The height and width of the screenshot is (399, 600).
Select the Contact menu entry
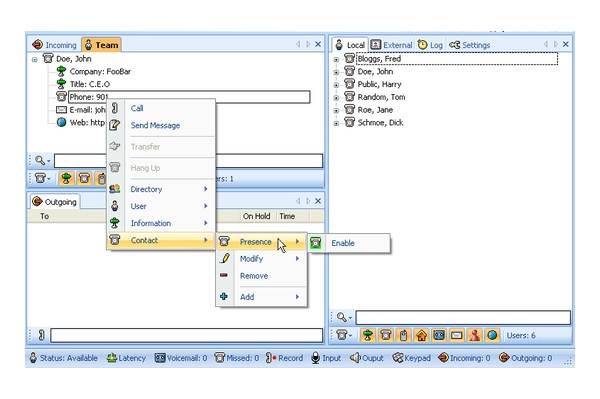click(x=161, y=240)
